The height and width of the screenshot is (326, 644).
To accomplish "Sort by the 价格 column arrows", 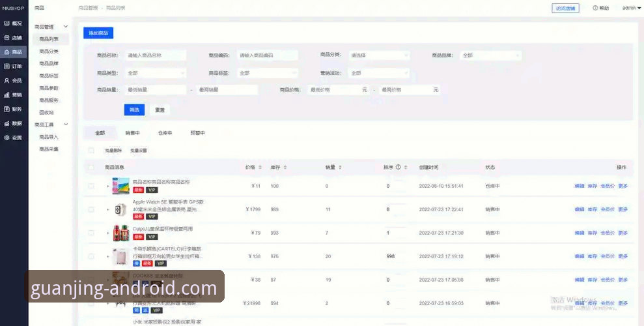I will pyautogui.click(x=260, y=168).
